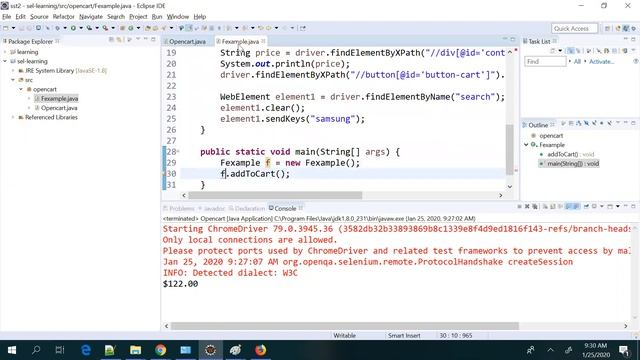The image size is (640, 360).
Task: Click the Pin Console icon
Action: [x=586, y=207]
